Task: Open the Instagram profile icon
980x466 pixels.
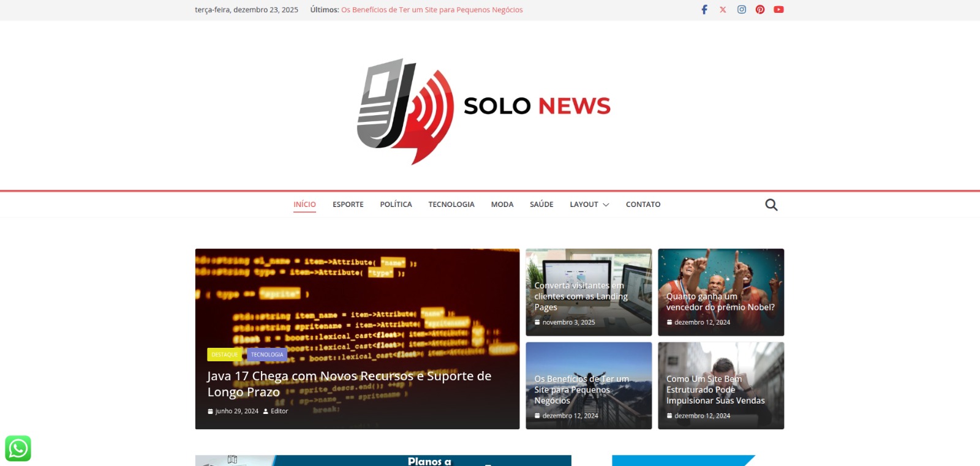Action: pos(742,10)
